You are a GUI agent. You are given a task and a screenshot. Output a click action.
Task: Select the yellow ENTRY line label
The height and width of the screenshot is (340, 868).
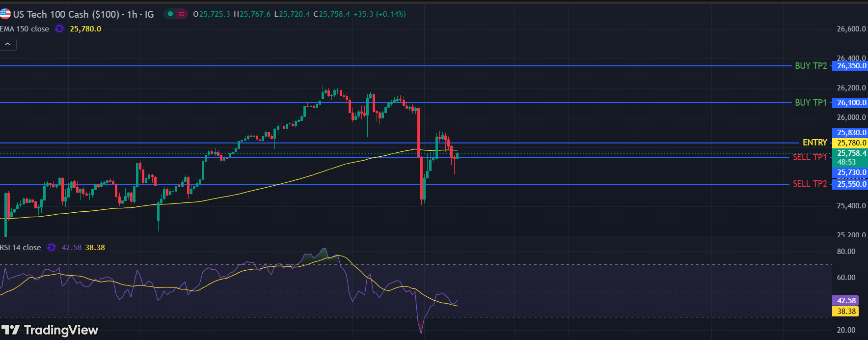[814, 142]
